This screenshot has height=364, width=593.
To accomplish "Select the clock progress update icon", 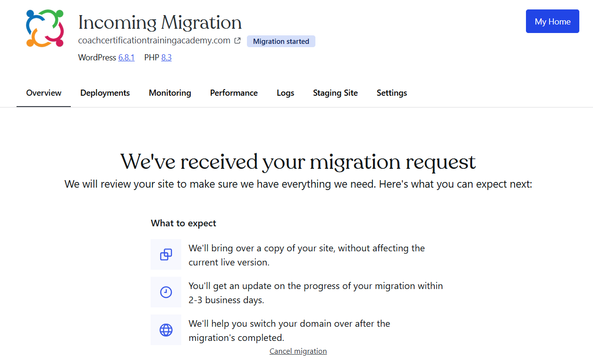I will click(x=166, y=292).
